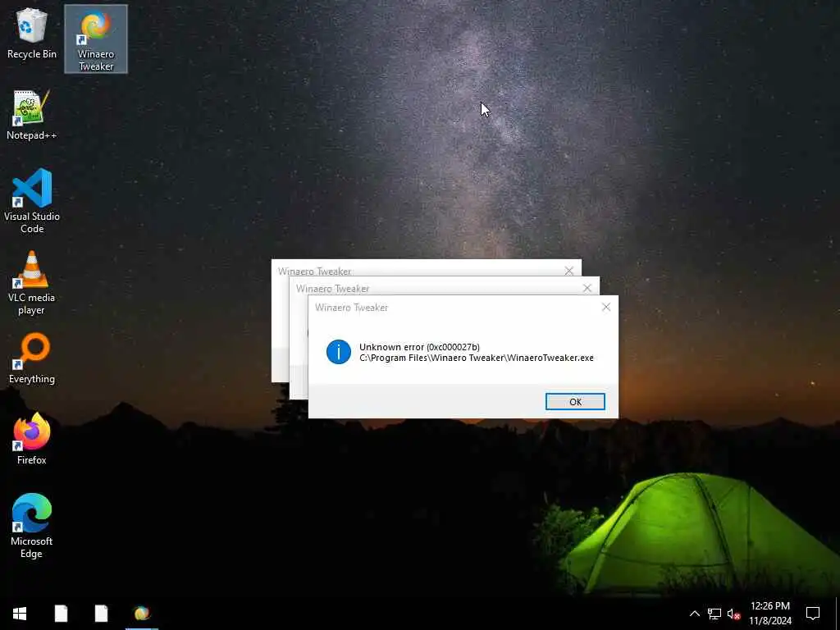Select the Winaero Tweaker desktop shortcut
Image resolution: width=840 pixels, height=630 pixels.
[96, 39]
